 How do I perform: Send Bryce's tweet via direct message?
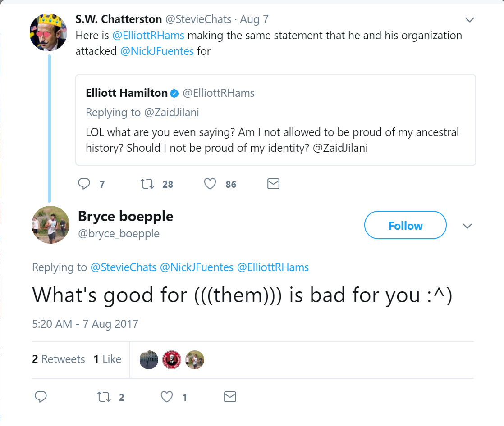coord(230,396)
